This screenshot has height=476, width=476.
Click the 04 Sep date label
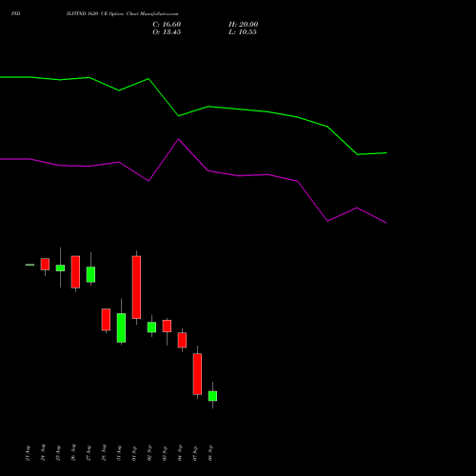(180, 453)
